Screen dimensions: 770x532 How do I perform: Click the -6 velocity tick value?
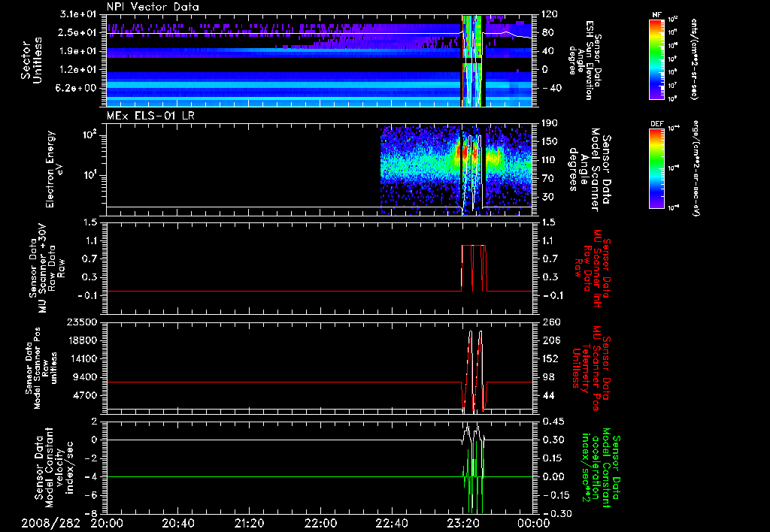[x=91, y=495]
